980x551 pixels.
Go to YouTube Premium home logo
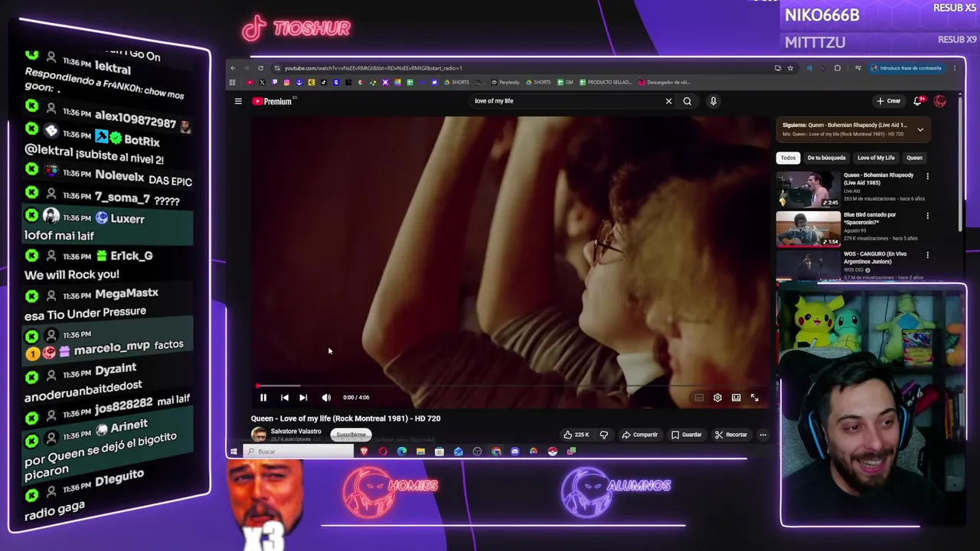coord(273,101)
